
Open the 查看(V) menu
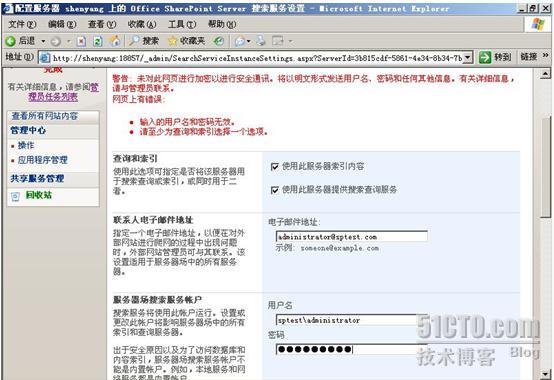tap(102, 24)
